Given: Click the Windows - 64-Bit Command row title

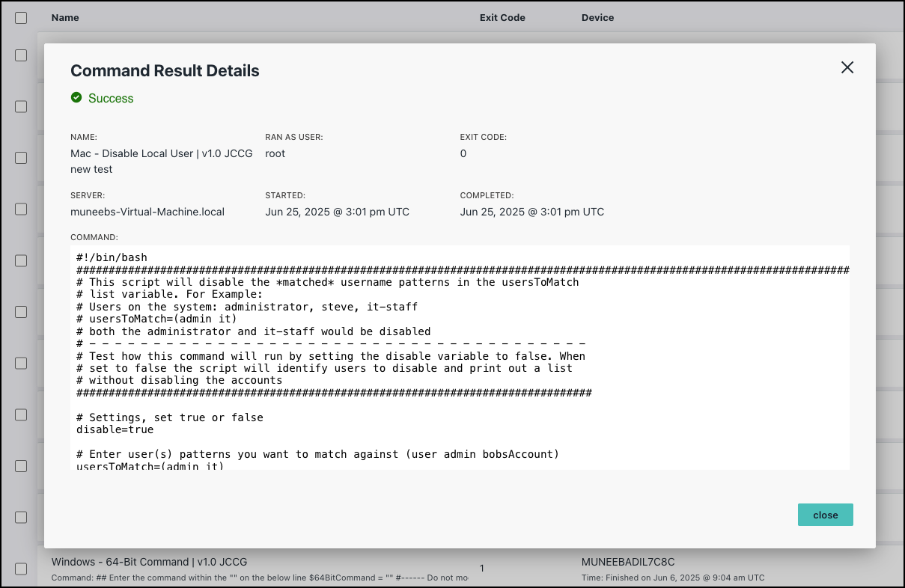Looking at the screenshot, I should 150,561.
